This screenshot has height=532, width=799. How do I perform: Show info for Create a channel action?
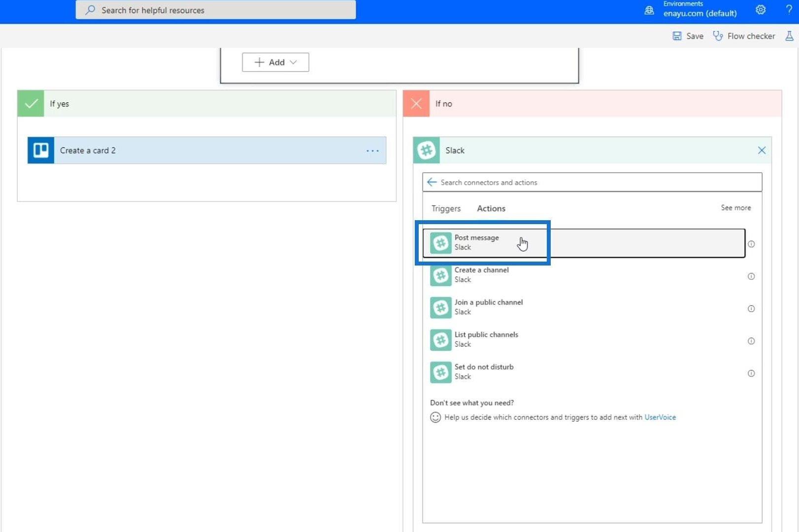(x=751, y=276)
